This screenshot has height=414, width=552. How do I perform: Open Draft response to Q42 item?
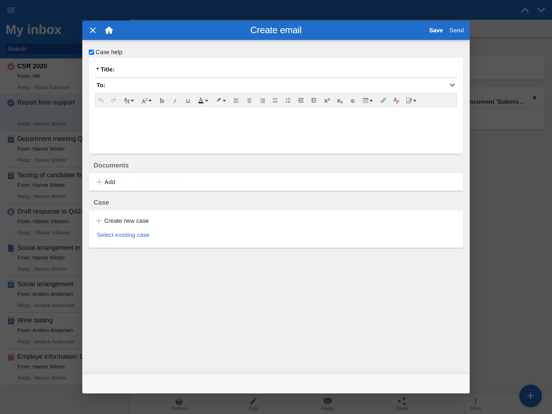41,221
